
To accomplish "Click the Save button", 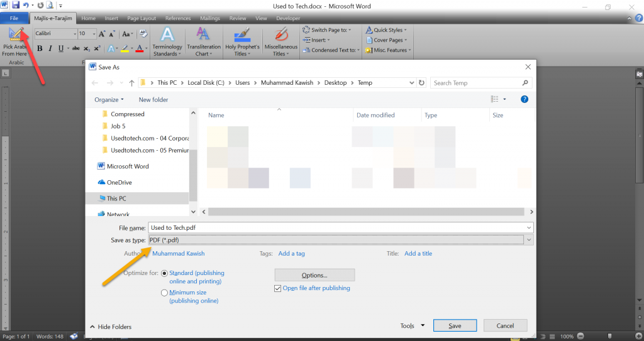I will click(x=455, y=326).
